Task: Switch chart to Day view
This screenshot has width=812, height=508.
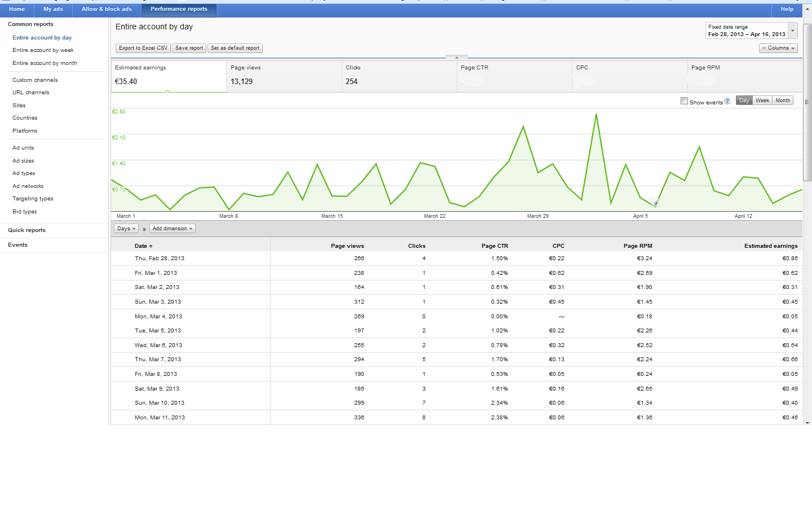Action: 744,100
